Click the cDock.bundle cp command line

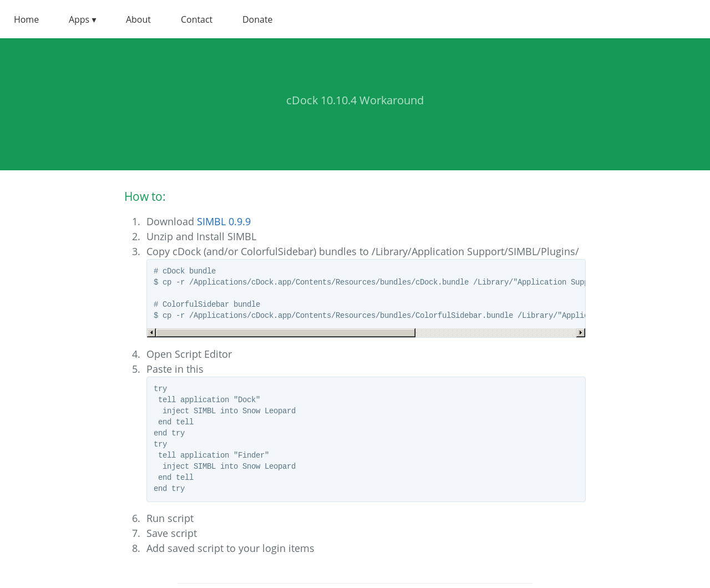click(x=369, y=282)
